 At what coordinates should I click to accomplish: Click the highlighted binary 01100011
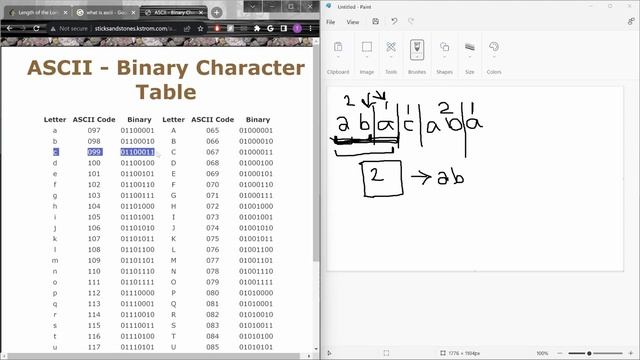pos(138,152)
